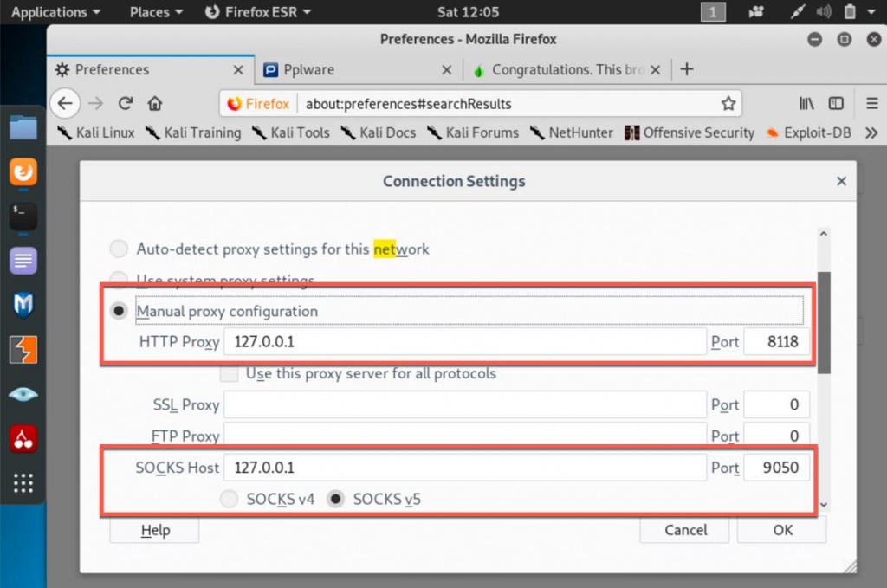Reload the page with the refresh icon
The width and height of the screenshot is (887, 588).
click(x=126, y=104)
